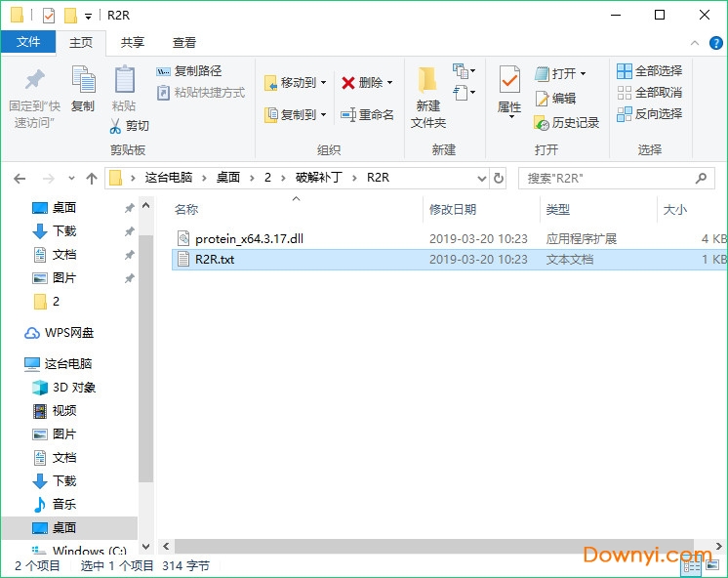The width and height of the screenshot is (728, 578).
Task: Open the New item dropdown
Action: click(x=464, y=71)
